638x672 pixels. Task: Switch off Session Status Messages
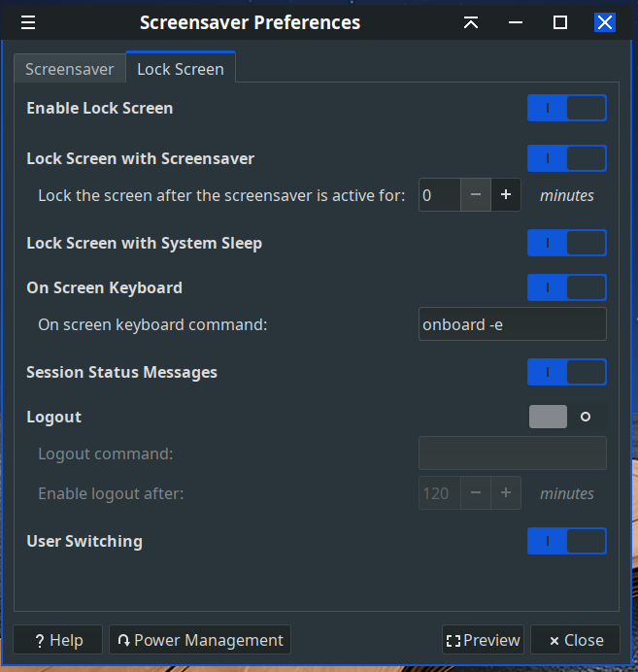tap(566, 372)
